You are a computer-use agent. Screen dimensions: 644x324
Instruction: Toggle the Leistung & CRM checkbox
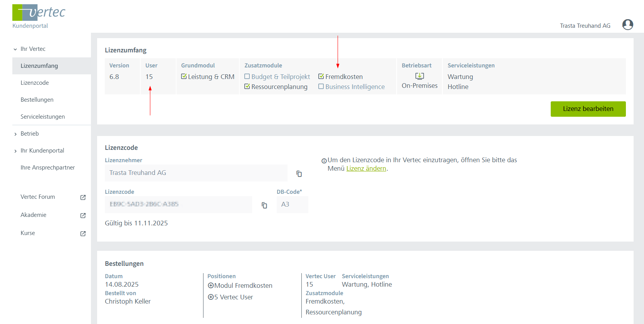point(184,76)
